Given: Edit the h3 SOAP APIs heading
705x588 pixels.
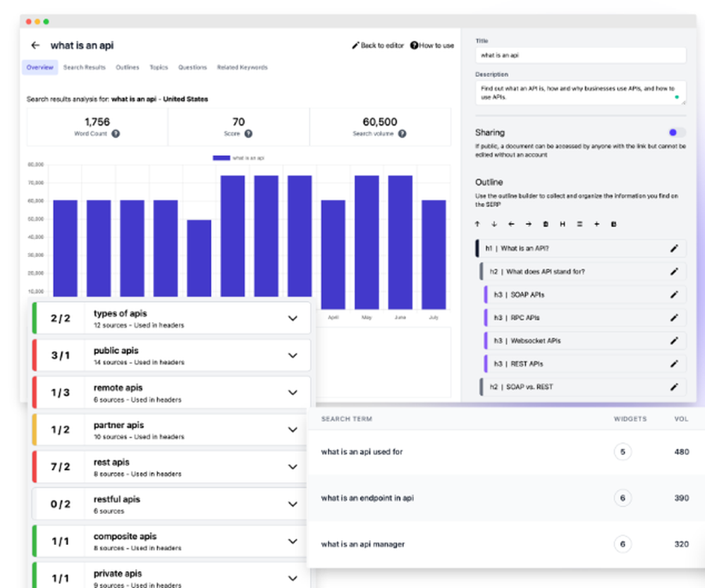Looking at the screenshot, I should click(x=674, y=295).
